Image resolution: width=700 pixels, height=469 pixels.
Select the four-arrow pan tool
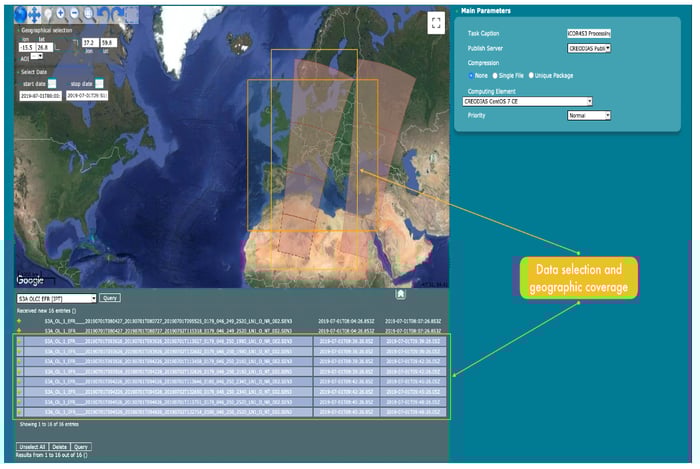point(34,15)
